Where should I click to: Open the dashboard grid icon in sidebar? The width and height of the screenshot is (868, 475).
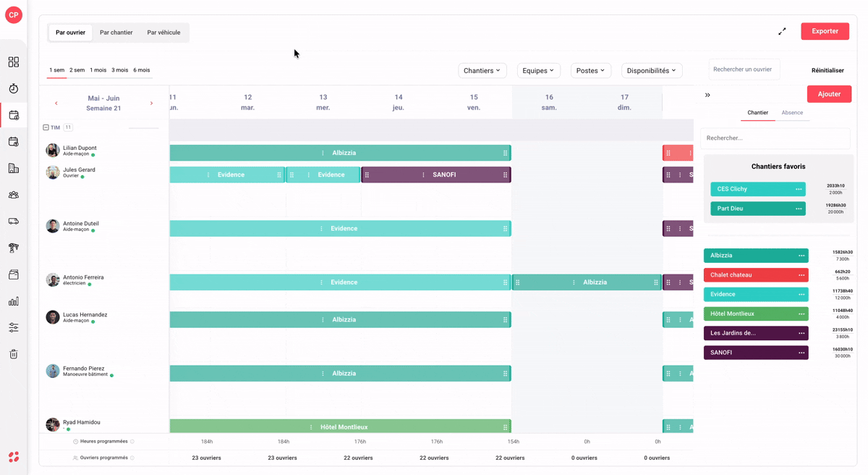click(x=14, y=62)
